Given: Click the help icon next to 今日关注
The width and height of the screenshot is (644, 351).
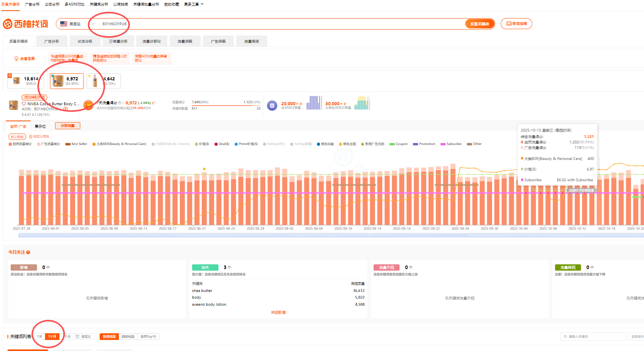Looking at the screenshot, I should [x=28, y=253].
